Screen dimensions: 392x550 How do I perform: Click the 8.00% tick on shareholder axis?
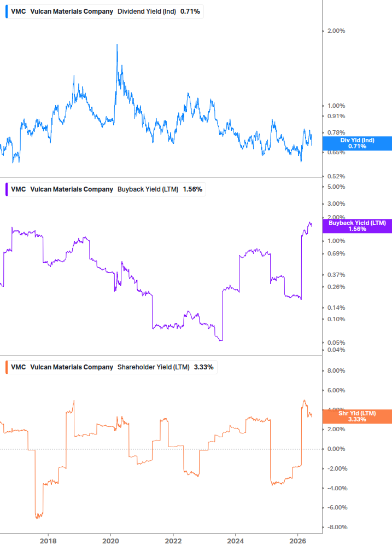[336, 370]
